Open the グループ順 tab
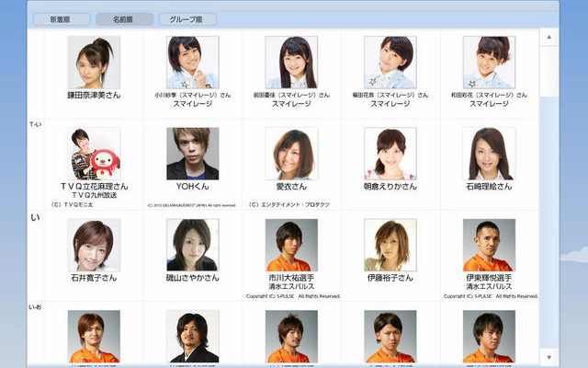Viewport: 588px width, 368px height. click(x=187, y=19)
